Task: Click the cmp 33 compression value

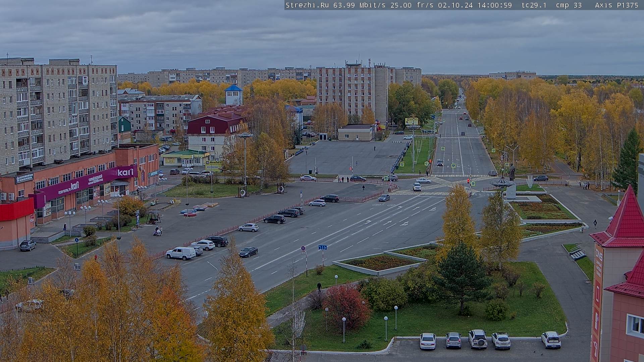Action: coord(569,5)
